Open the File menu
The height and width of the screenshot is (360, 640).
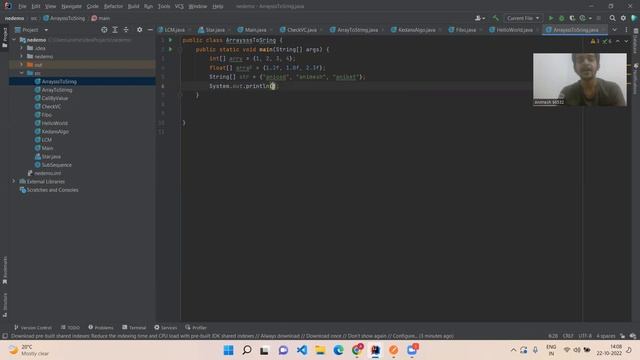(22, 7)
